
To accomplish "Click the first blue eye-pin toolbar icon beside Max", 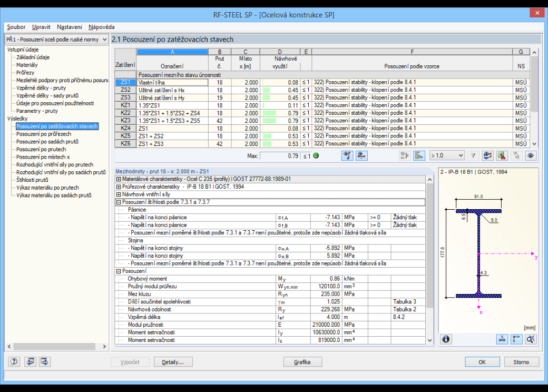I will [x=347, y=156].
